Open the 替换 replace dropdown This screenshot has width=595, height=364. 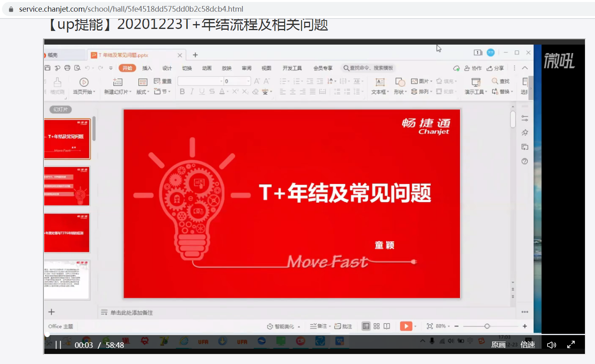coord(502,92)
